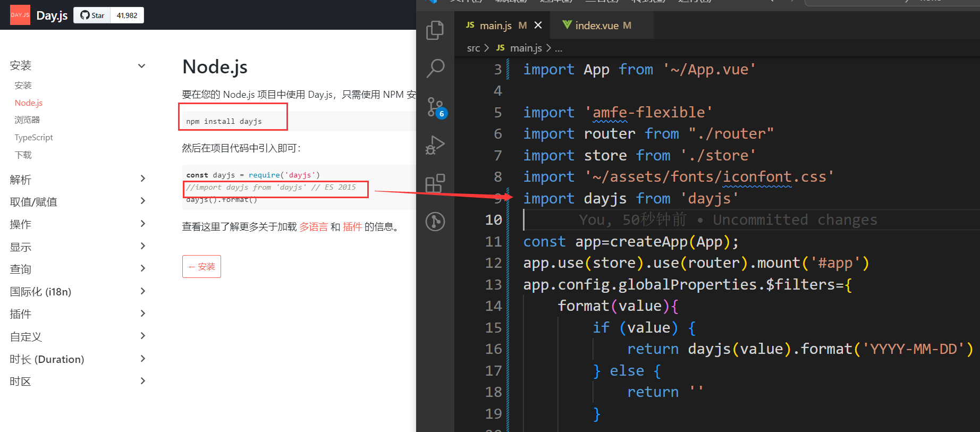Click the src breadcrumb segment
The height and width of the screenshot is (432, 980).
(x=474, y=48)
